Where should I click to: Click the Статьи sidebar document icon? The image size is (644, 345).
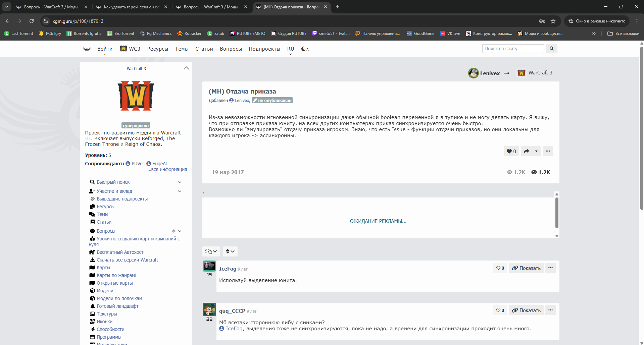[92, 222]
